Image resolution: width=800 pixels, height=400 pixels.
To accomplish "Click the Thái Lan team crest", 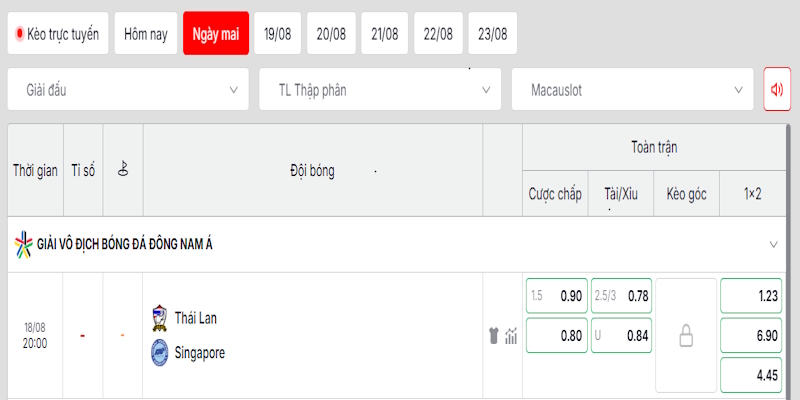I will pos(160,319).
